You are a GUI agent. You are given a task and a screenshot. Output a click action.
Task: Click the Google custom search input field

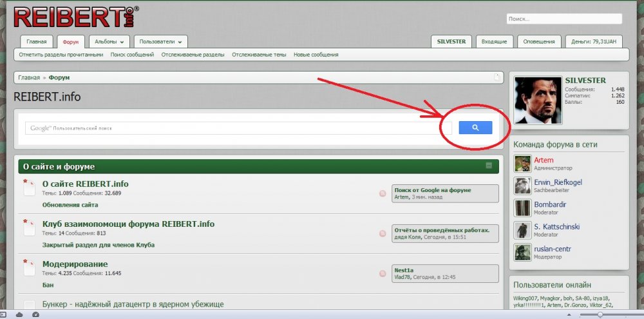click(232, 128)
